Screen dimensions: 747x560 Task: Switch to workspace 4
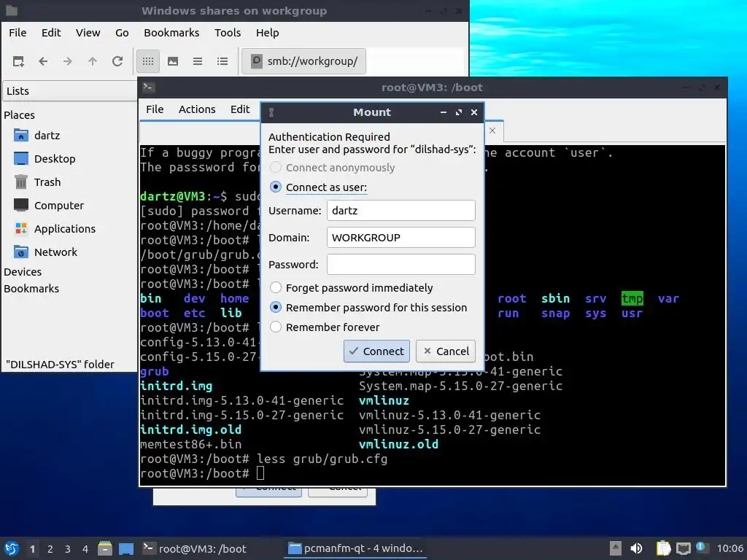(x=85, y=549)
